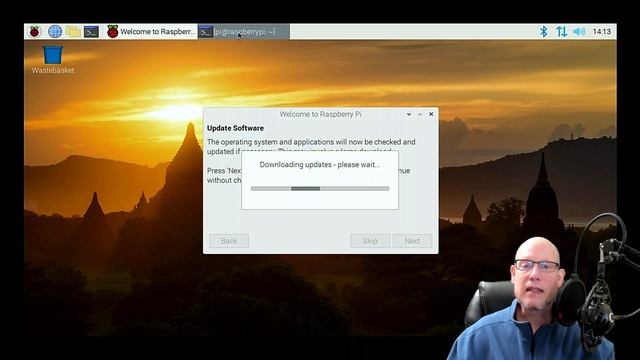This screenshot has width=640, height=360.
Task: Launch the Terminal from the taskbar launcher
Action: click(x=91, y=31)
